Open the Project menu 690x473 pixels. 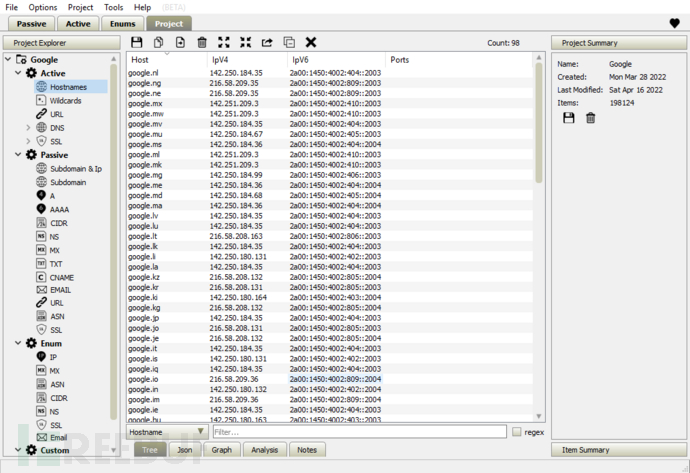click(80, 7)
